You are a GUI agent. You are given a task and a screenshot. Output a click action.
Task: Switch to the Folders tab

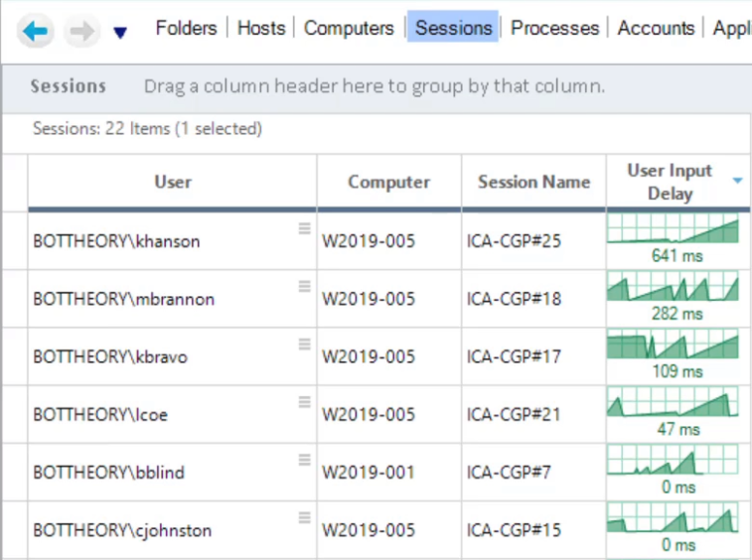coord(186,28)
